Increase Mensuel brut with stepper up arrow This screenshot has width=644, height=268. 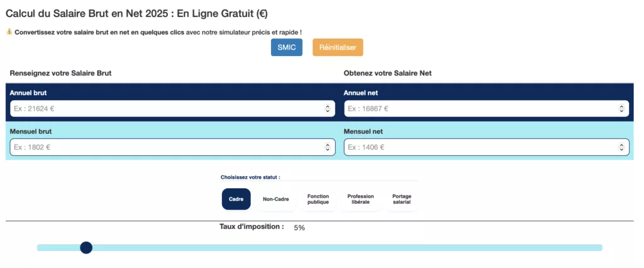(327, 145)
